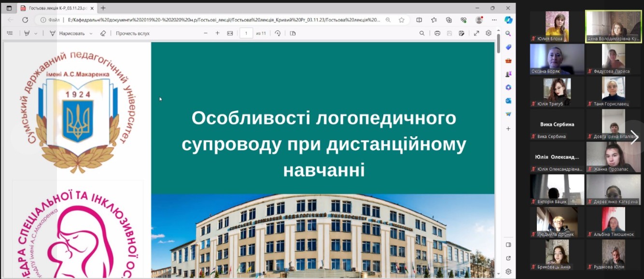Image resolution: width=644 pixels, height=279 pixels.
Task: Toggle page view layout option
Action: click(x=293, y=33)
